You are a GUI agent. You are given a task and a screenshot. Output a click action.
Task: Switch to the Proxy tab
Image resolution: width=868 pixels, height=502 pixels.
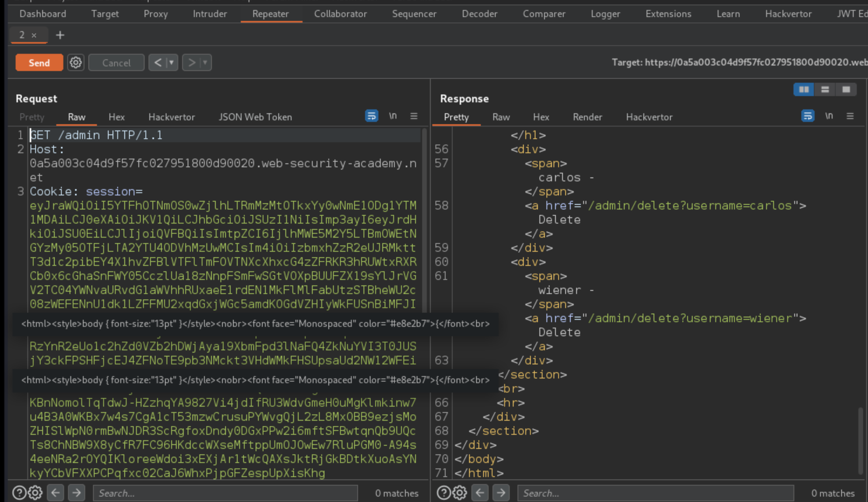tap(156, 14)
